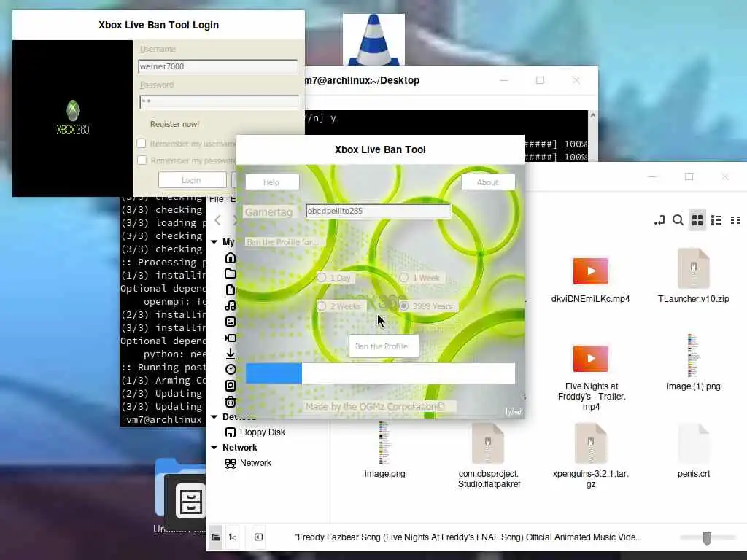Show treeview sidebar button in status bar
Screen dimensions: 747x560
pos(233,537)
